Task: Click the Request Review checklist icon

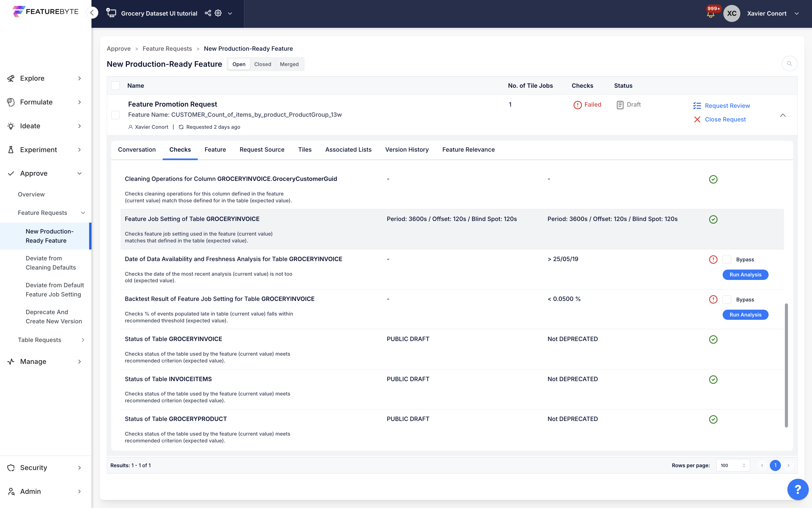Action: (697, 106)
